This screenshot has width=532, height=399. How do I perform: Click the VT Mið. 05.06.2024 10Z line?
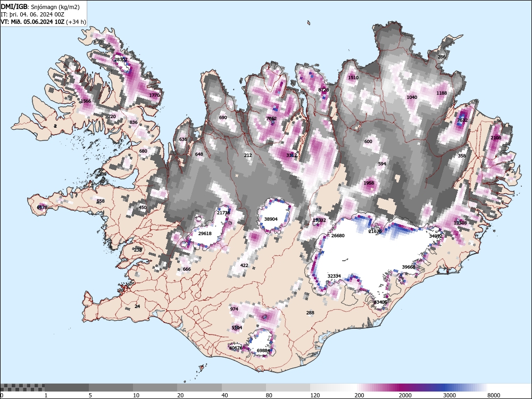coord(43,22)
